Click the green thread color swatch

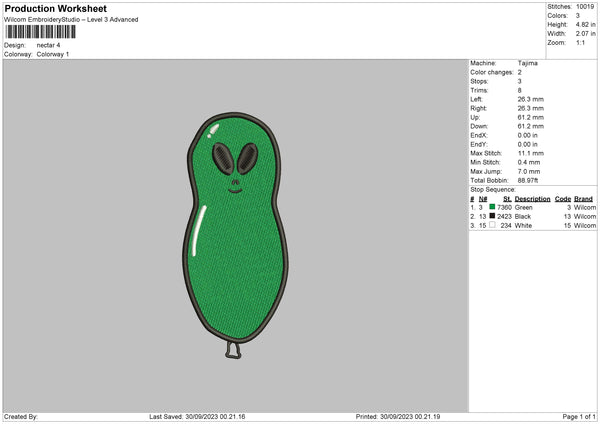[492, 207]
